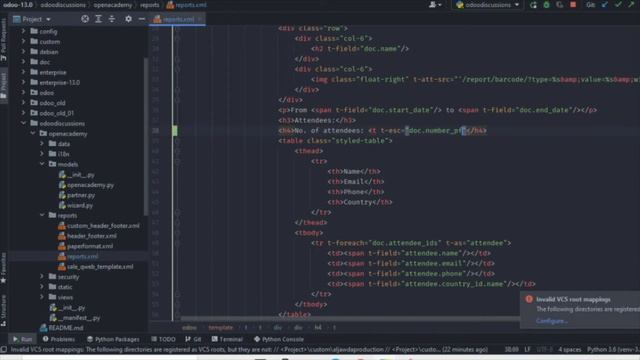The image size is (640, 360).
Task: Toggle the Pull Requests tool window
Action: [x=4, y=40]
